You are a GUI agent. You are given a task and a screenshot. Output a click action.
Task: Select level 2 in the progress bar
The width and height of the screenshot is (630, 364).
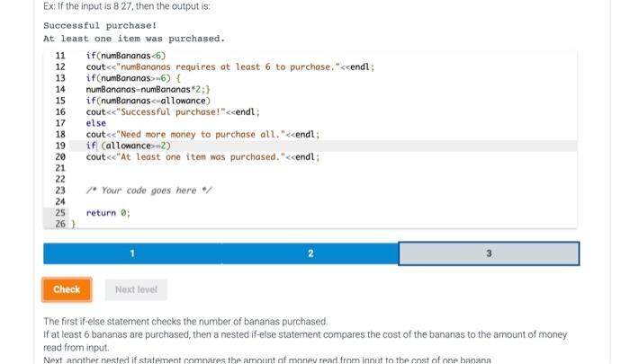tap(310, 253)
